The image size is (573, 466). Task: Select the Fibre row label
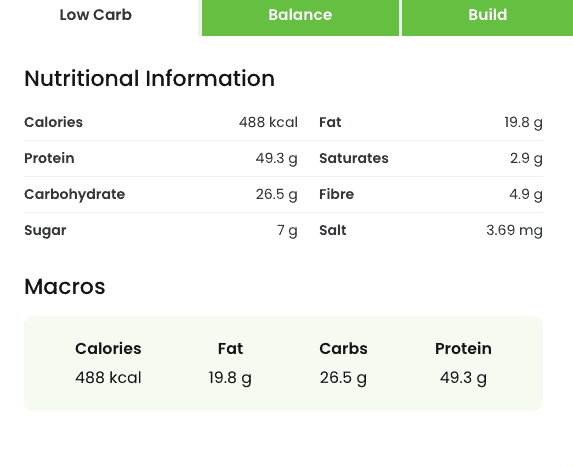click(x=337, y=194)
